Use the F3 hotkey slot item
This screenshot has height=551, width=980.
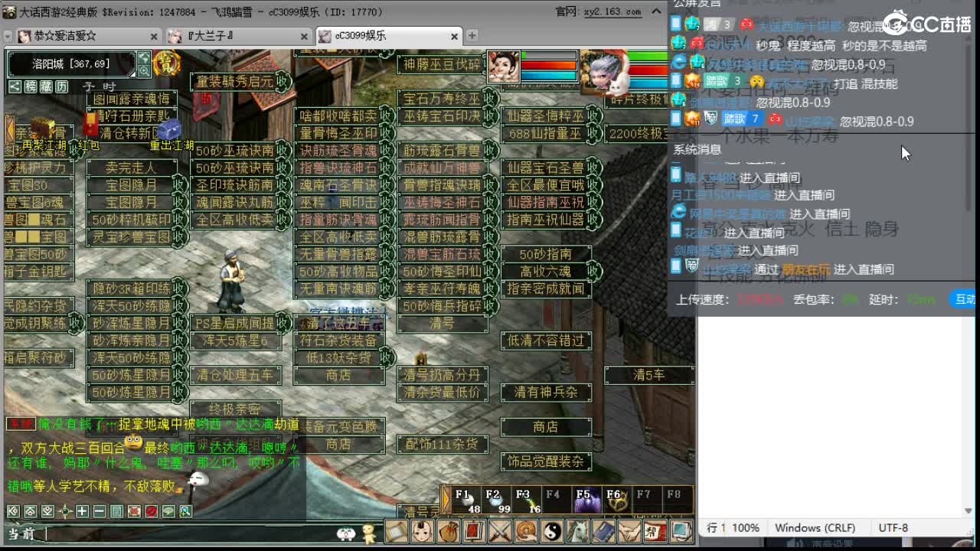pyautogui.click(x=528, y=500)
